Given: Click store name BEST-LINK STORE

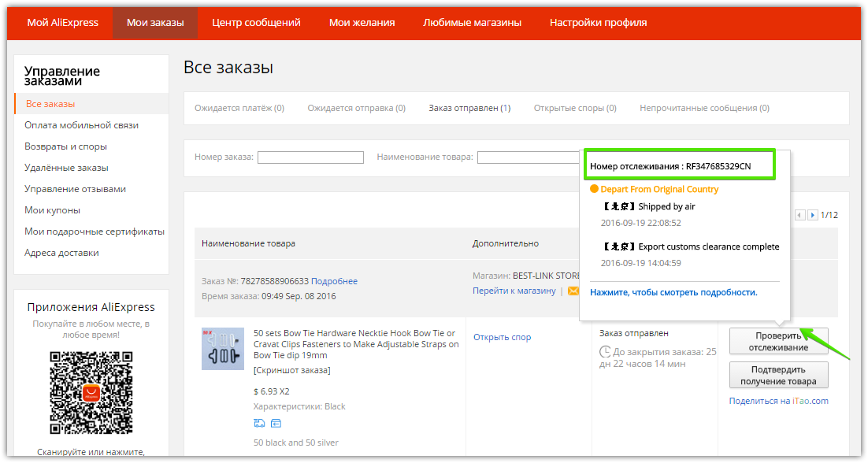Looking at the screenshot, I should click(x=546, y=276).
